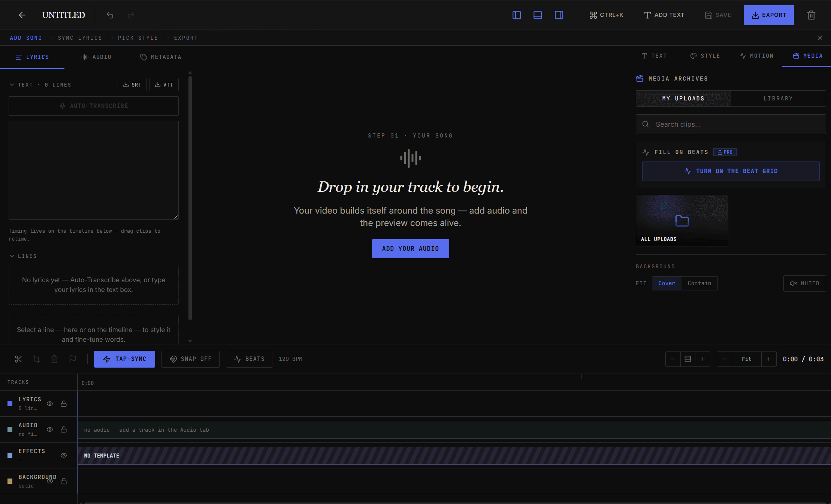Image resolution: width=831 pixels, height=504 pixels.
Task: Select the crop tool icon
Action: click(x=36, y=359)
